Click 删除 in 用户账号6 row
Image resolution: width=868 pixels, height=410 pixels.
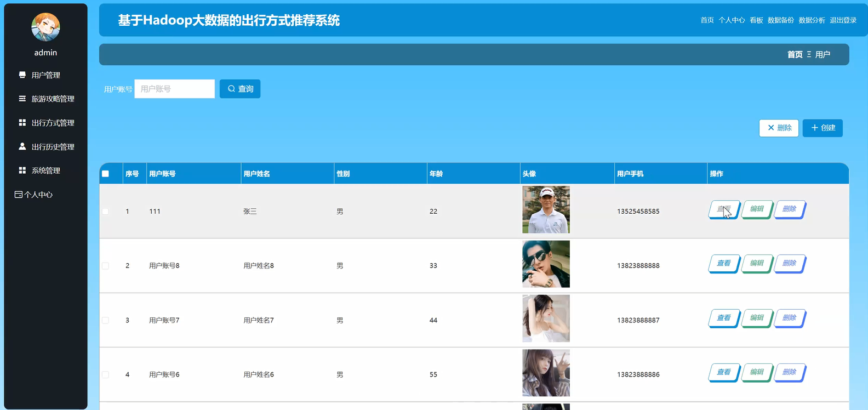(x=790, y=372)
